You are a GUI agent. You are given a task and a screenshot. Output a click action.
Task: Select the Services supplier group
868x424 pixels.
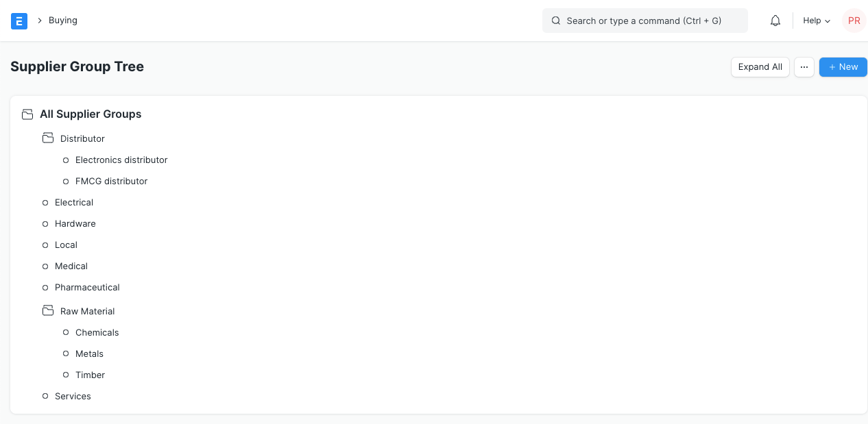click(x=73, y=396)
